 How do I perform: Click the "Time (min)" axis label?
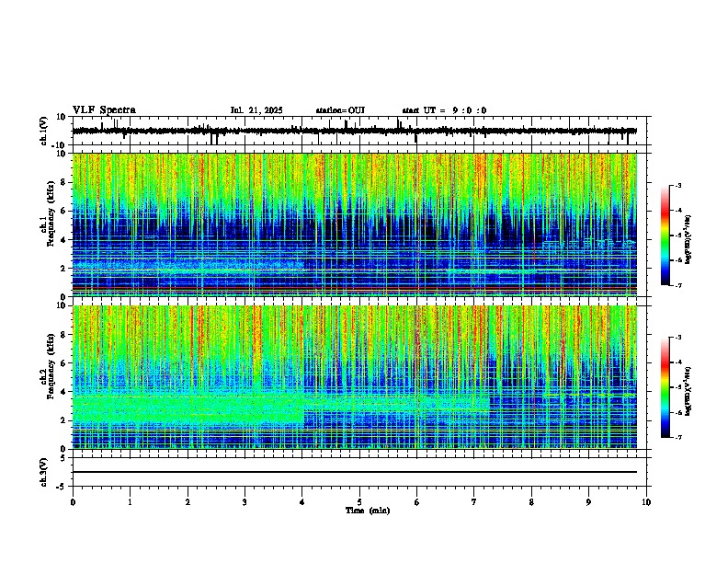[368, 511]
